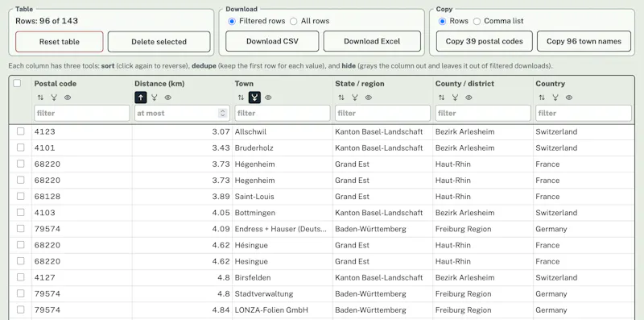Dedupe the Postal code column

[54, 98]
